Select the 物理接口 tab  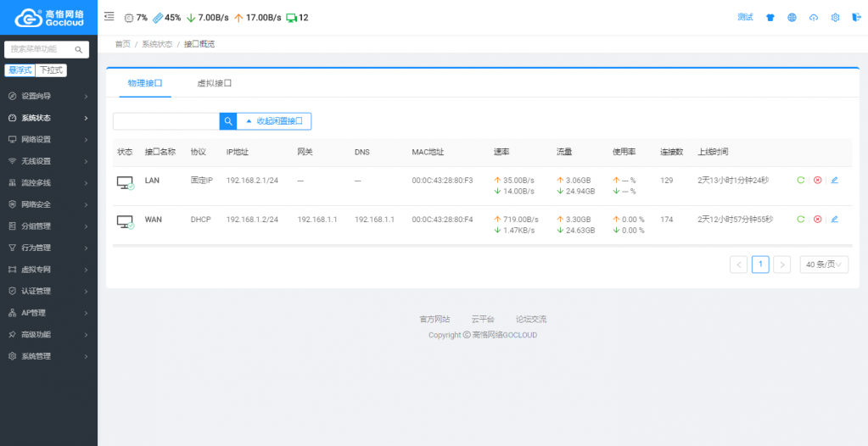click(x=145, y=83)
